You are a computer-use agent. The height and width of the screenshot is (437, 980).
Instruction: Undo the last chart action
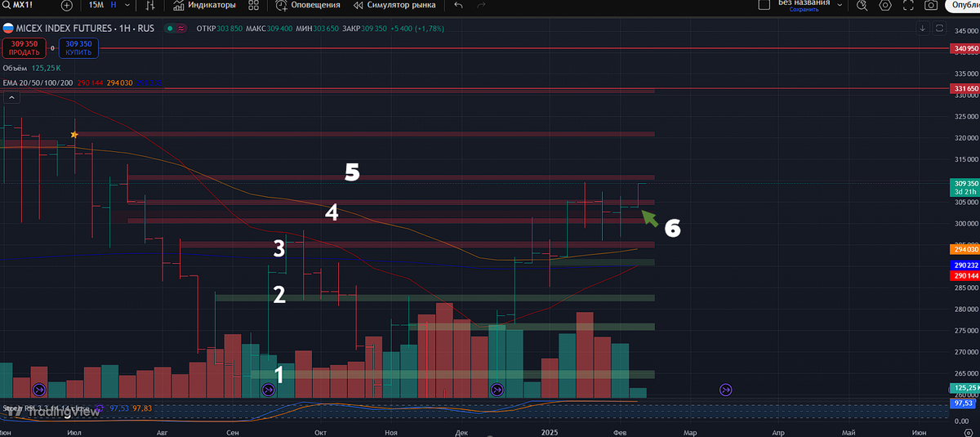click(458, 5)
